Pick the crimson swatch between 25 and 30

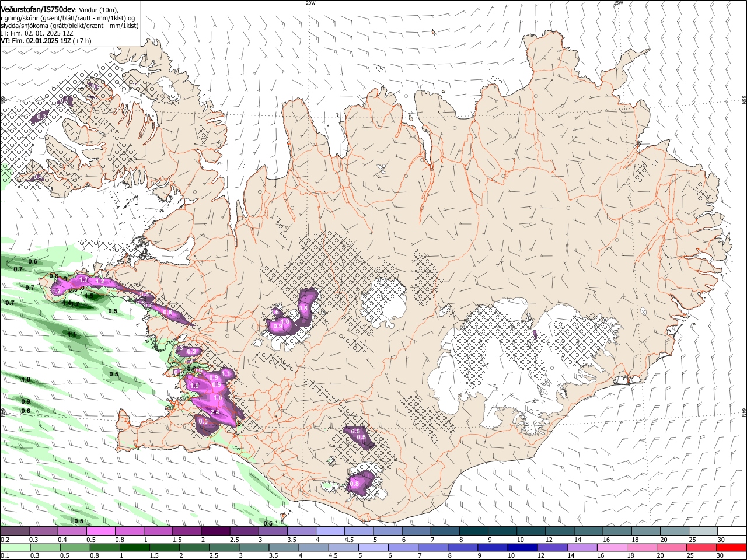pyautogui.click(x=701, y=547)
